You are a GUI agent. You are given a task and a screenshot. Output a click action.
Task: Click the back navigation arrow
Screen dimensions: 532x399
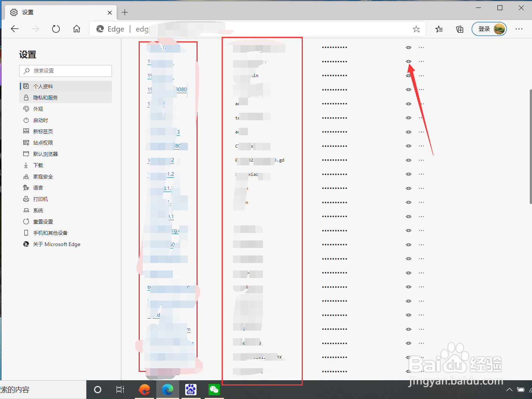15,29
